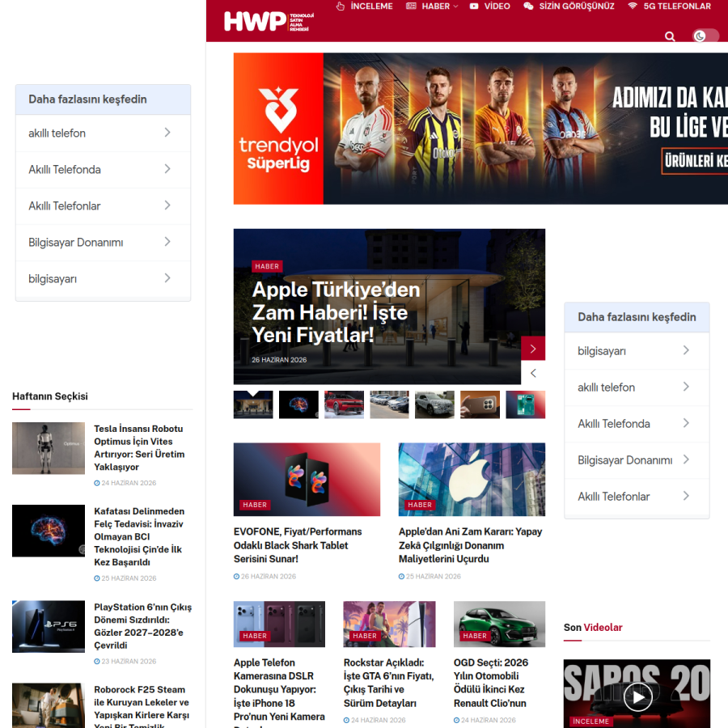Open SİZİN GÖRÜŞÜNÜZ menu item

[576, 6]
